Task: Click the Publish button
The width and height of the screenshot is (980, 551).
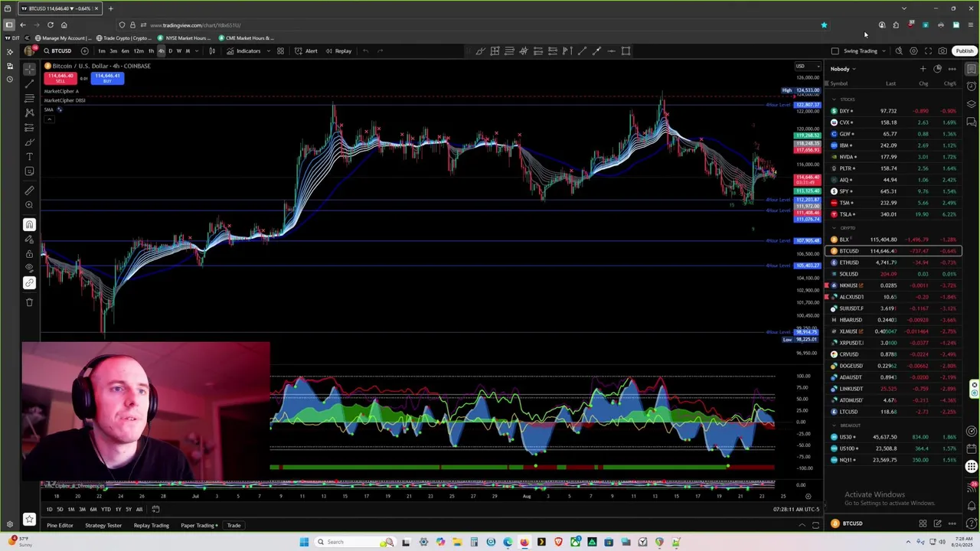Action: pos(965,51)
